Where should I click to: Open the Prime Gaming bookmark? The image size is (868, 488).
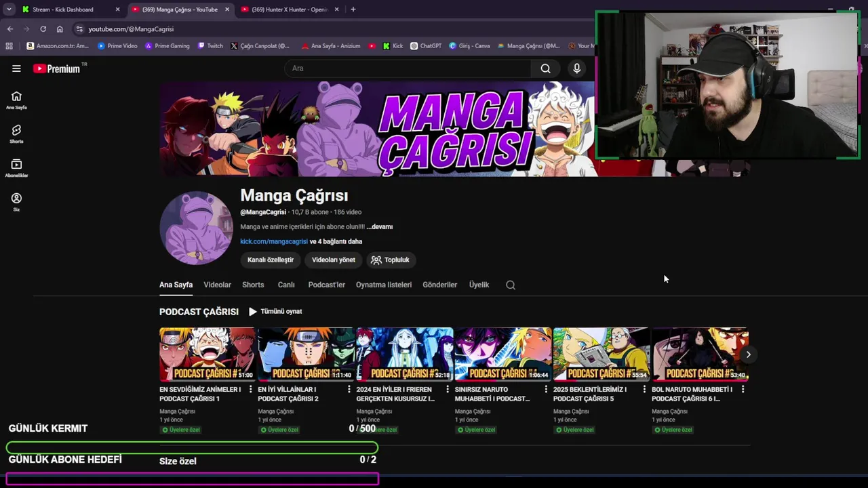(x=167, y=46)
